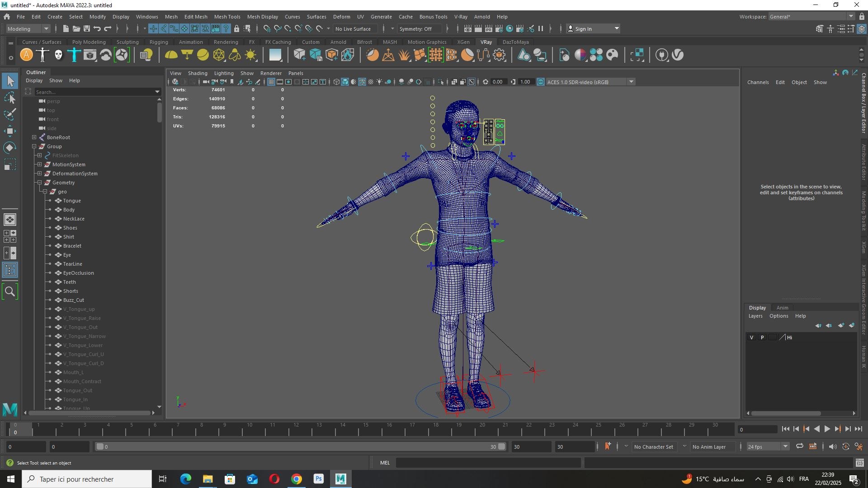Click the search magnifier icon in left toolbox
868x488 pixels.
tap(10, 291)
